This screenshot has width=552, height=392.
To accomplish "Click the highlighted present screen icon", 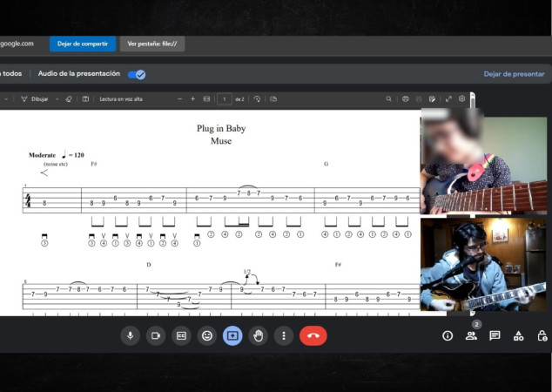I will pyautogui.click(x=232, y=335).
